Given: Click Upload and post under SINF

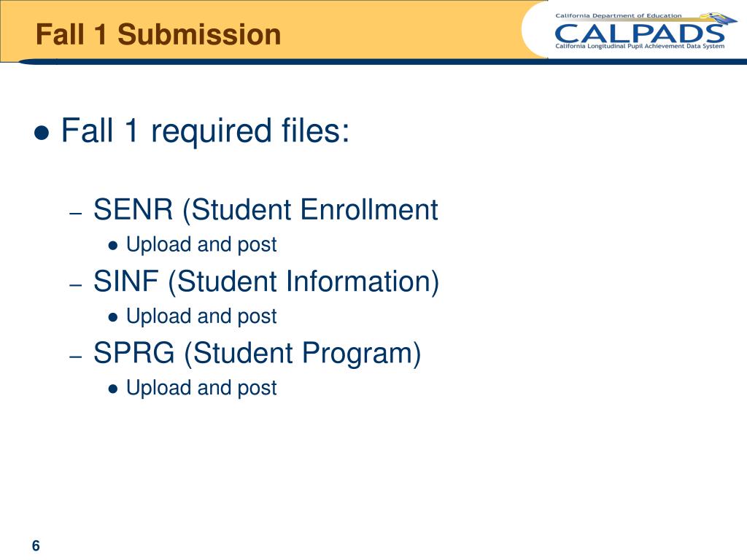Looking at the screenshot, I should pos(201,316).
